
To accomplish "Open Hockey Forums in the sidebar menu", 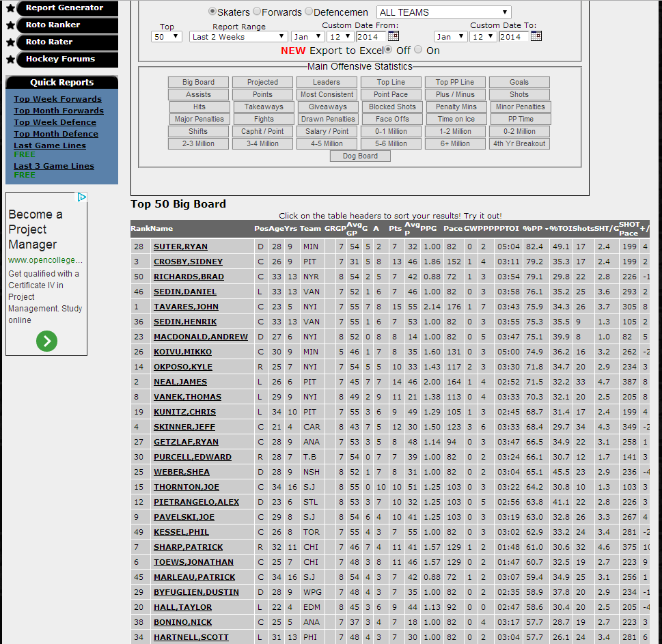I will [x=67, y=59].
